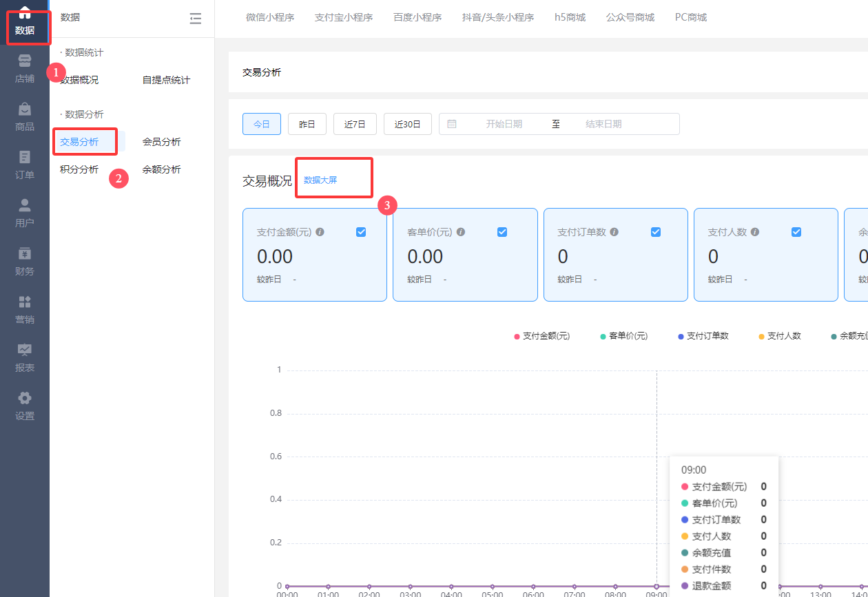Toggle 支付人数 series in chart legend
The image size is (868, 597).
click(x=780, y=336)
